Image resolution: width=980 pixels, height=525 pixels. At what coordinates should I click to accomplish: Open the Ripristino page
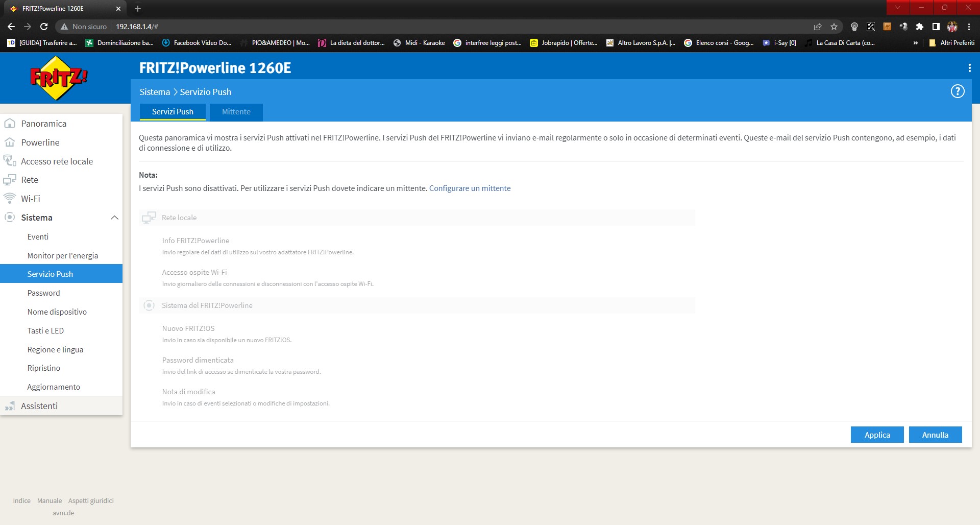coord(43,368)
